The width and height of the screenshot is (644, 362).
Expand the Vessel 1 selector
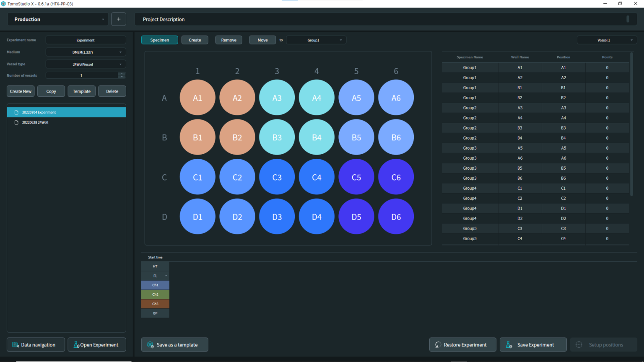[607, 40]
